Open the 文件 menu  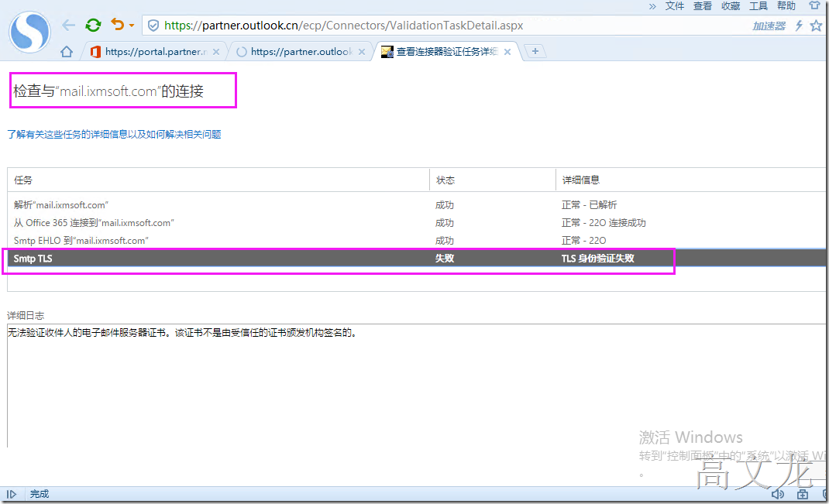675,6
